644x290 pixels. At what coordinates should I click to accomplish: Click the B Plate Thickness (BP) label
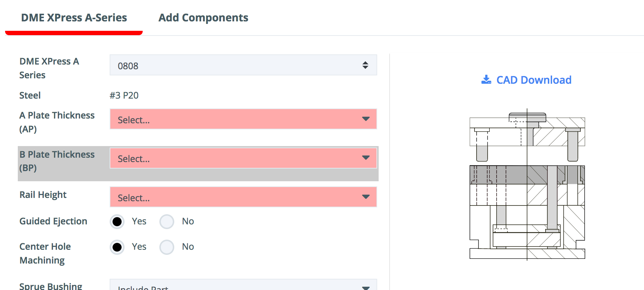tap(57, 161)
